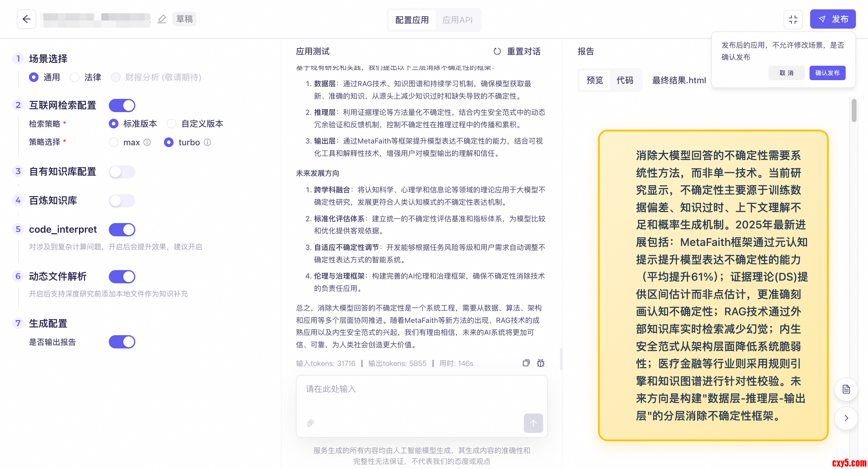Screen dimensions: 868x469
Task: Click the debug bug icon
Action: click(x=540, y=363)
